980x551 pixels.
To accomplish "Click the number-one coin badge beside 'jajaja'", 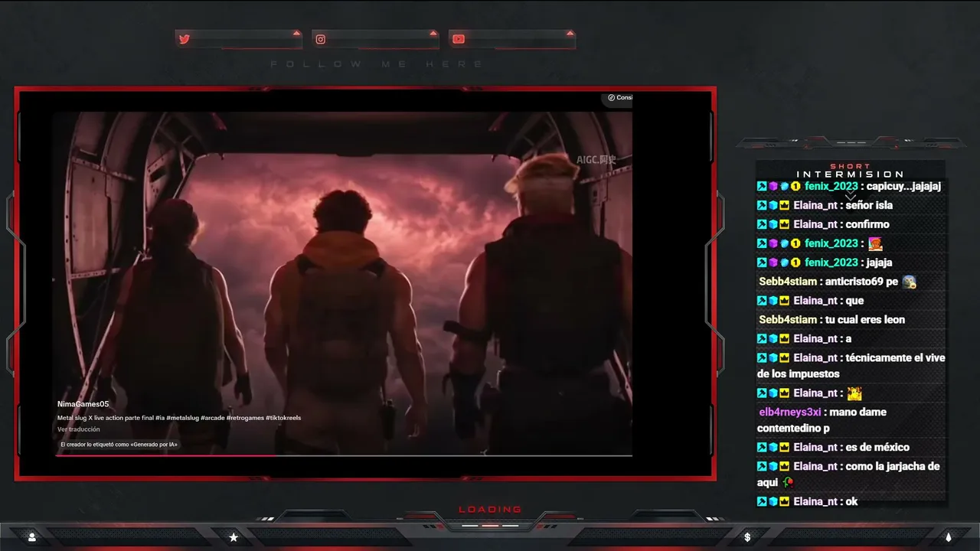I will (795, 262).
